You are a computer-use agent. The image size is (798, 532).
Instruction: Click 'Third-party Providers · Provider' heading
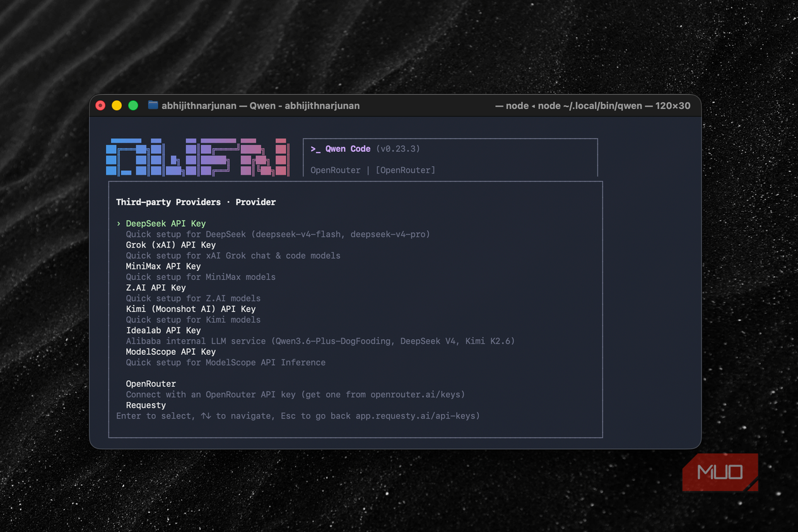pos(196,202)
